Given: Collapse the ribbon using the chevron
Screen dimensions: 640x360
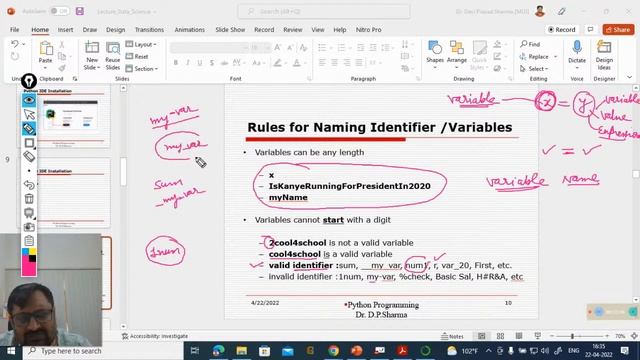Looking at the screenshot, I should pyautogui.click(x=629, y=77).
